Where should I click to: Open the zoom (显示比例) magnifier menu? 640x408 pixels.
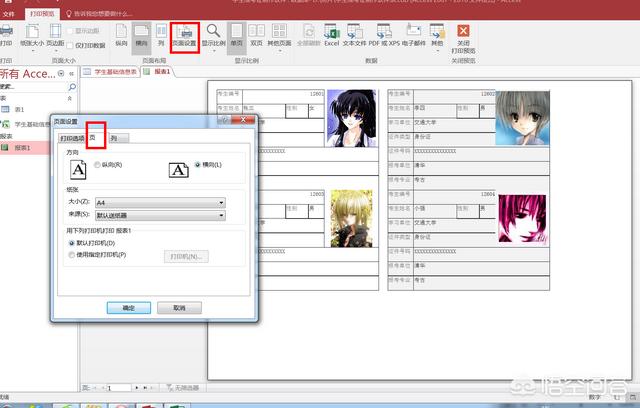pyautogui.click(x=213, y=38)
